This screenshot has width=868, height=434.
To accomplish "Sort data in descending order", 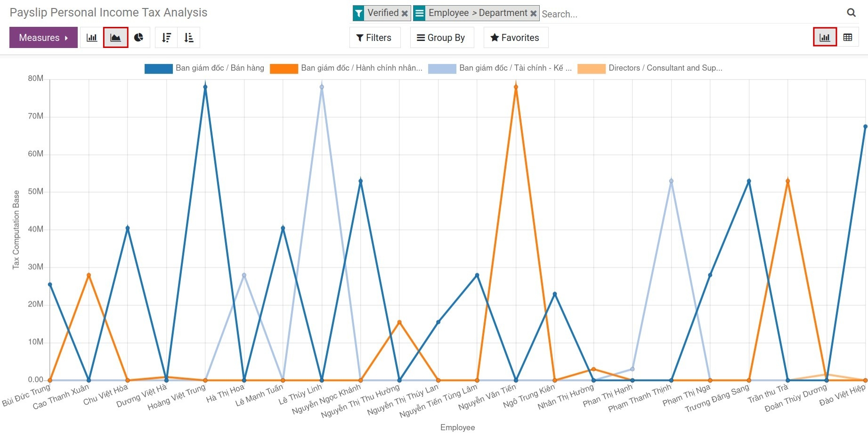I will click(166, 37).
